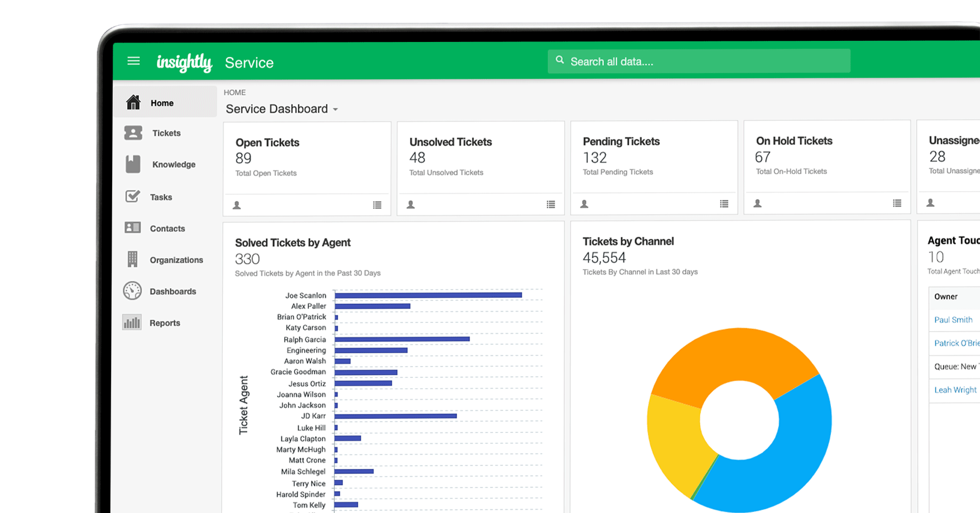Screen dimensions: 980x513
Task: Click the HOME breadcrumb
Action: point(235,92)
